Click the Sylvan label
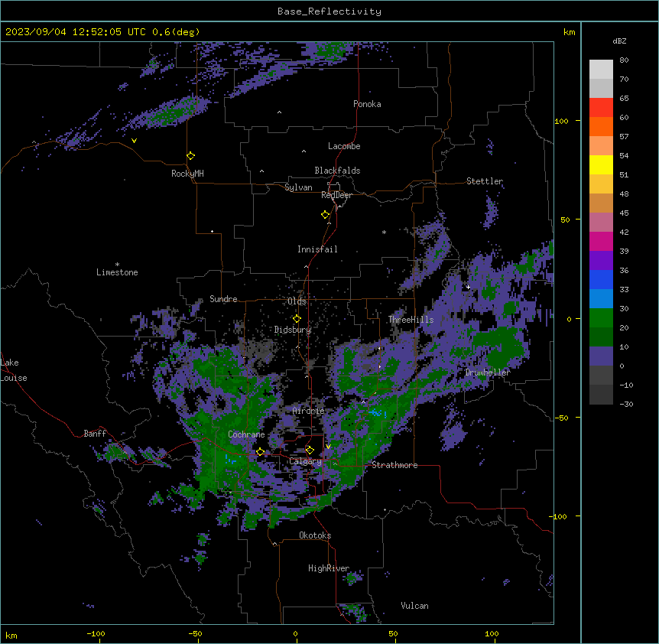659x644 pixels. click(298, 187)
